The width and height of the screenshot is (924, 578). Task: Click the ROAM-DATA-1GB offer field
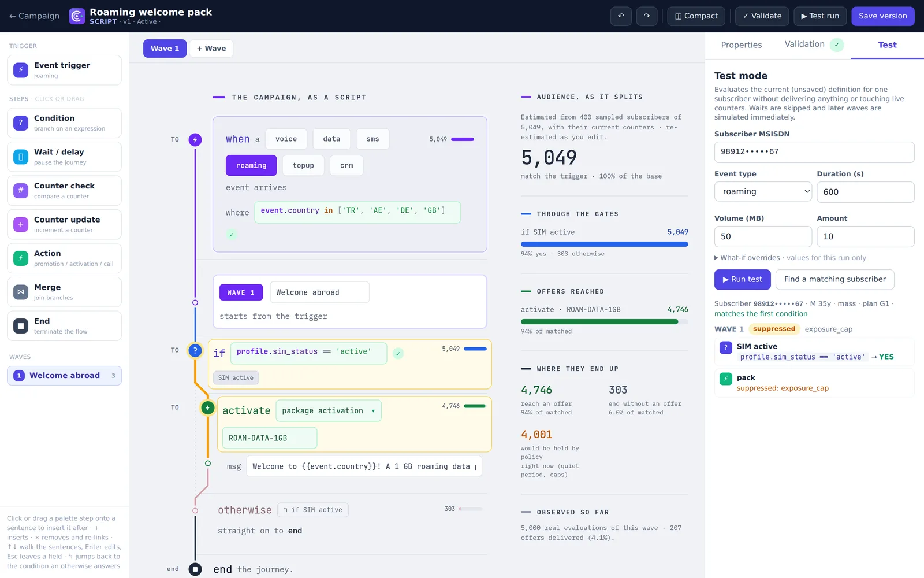270,438
